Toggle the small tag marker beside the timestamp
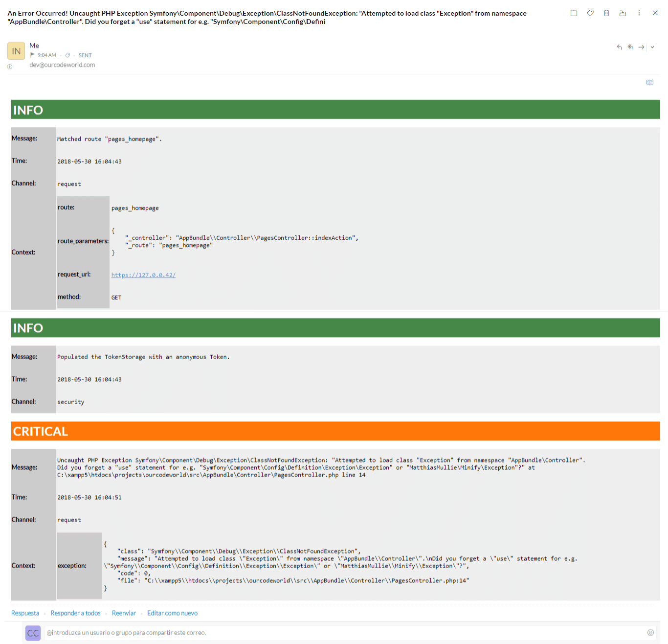This screenshot has width=668, height=644. click(x=67, y=55)
